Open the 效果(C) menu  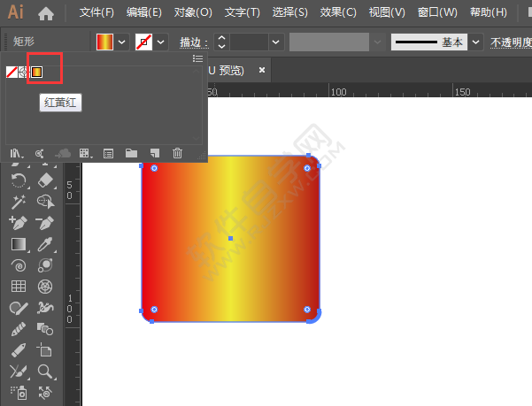(x=337, y=13)
